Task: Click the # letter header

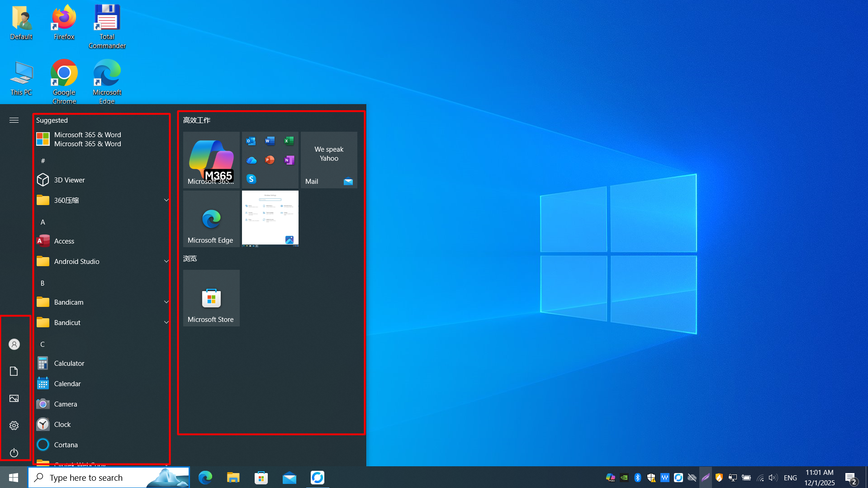Action: (43, 161)
